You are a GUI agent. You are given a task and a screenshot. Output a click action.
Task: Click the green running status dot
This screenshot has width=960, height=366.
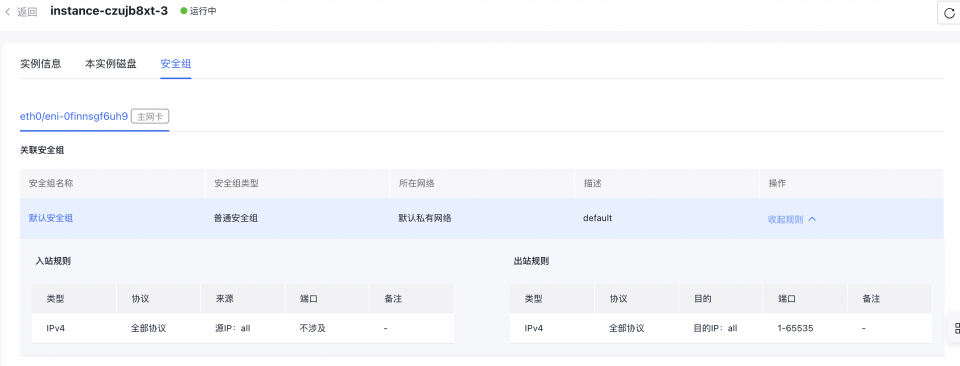[183, 11]
